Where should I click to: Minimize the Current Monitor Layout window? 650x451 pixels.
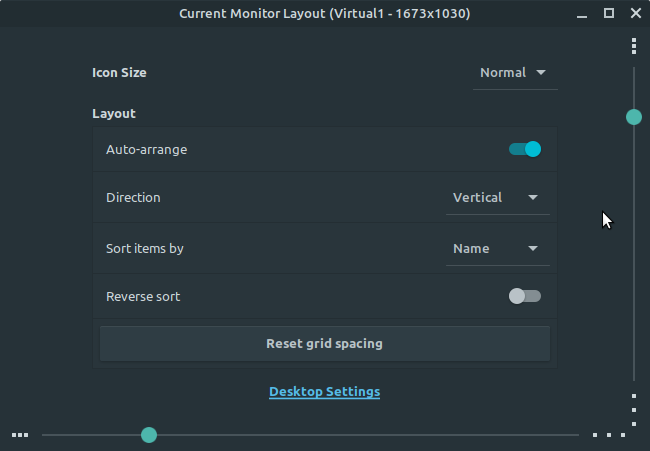(x=582, y=14)
